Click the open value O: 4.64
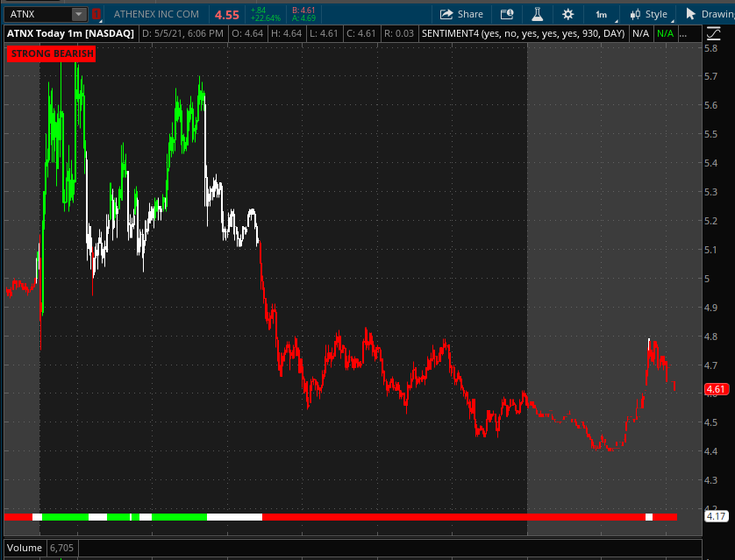 tap(247, 33)
